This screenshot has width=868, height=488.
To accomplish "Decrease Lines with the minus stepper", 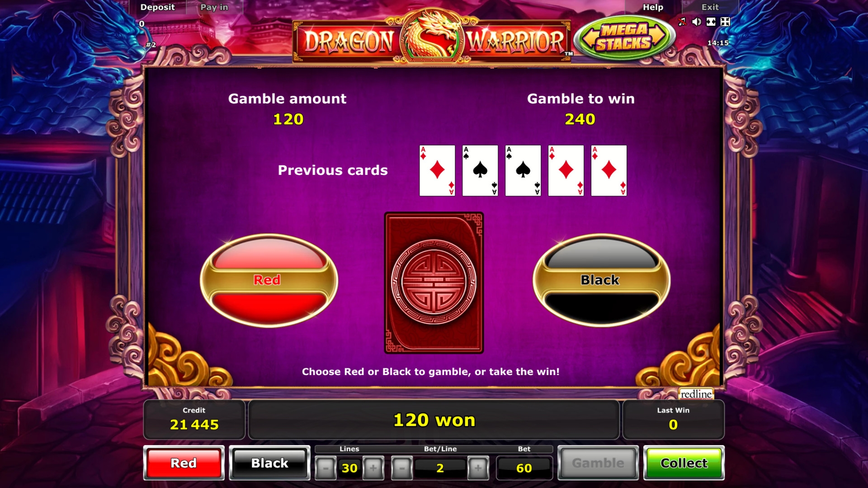I will [325, 468].
